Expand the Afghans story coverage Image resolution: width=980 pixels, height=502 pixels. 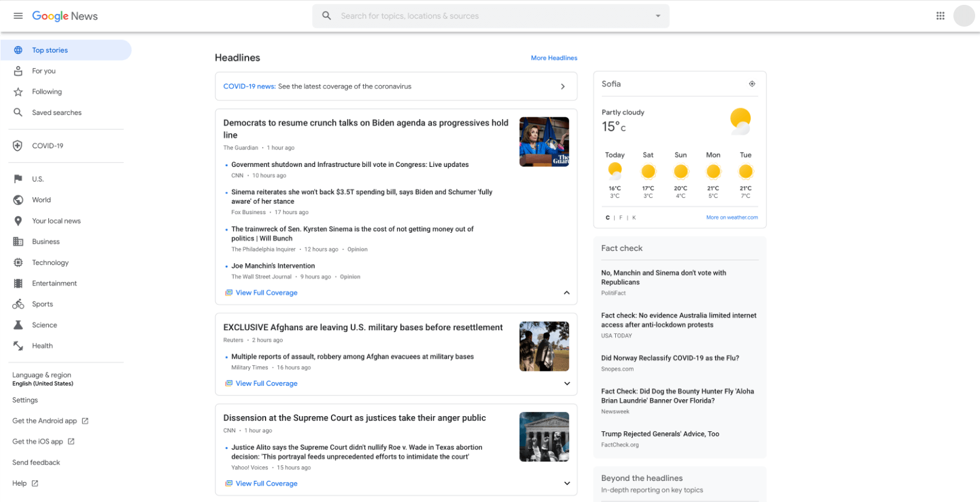click(567, 383)
